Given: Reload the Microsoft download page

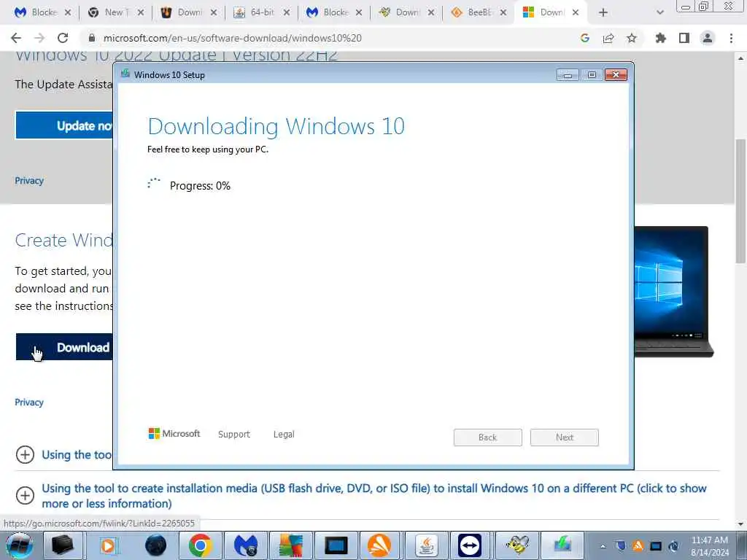Looking at the screenshot, I should (x=63, y=38).
